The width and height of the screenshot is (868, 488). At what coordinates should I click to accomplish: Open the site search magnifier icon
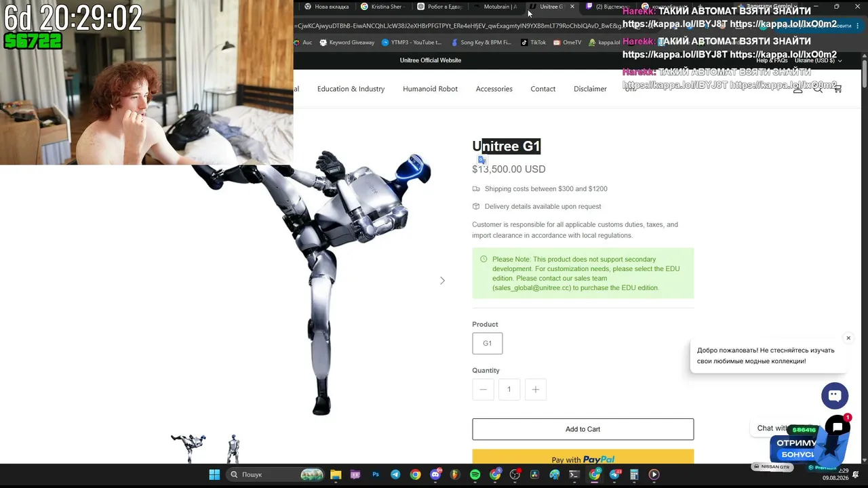818,89
